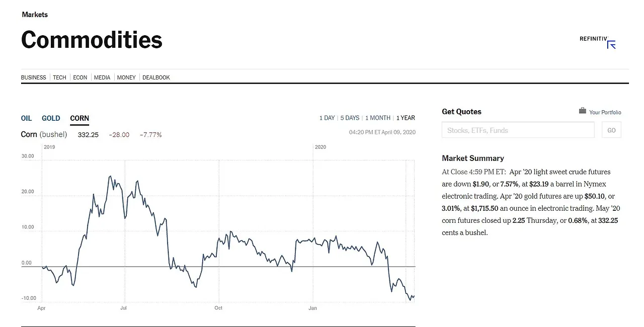Go to the ECON section

[x=80, y=77]
